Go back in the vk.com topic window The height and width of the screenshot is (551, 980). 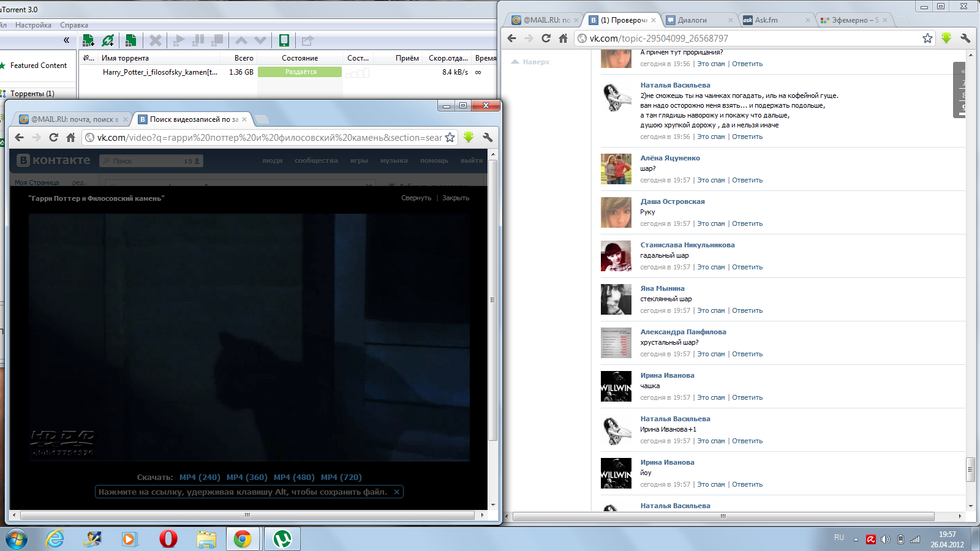pyautogui.click(x=512, y=39)
